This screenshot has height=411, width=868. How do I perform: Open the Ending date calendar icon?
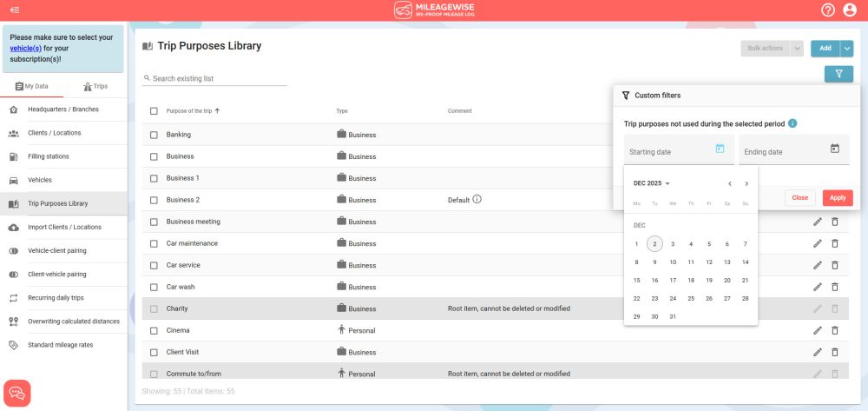coord(835,149)
